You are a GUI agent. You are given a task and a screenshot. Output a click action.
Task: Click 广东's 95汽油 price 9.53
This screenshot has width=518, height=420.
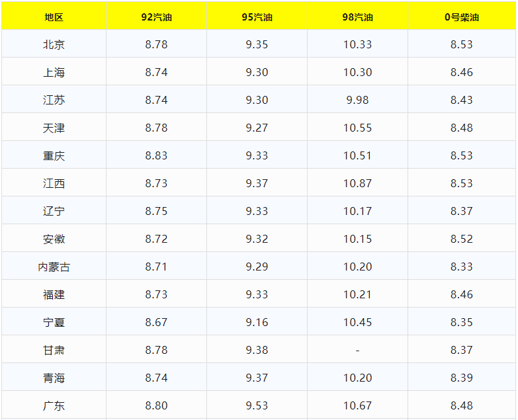click(x=257, y=405)
